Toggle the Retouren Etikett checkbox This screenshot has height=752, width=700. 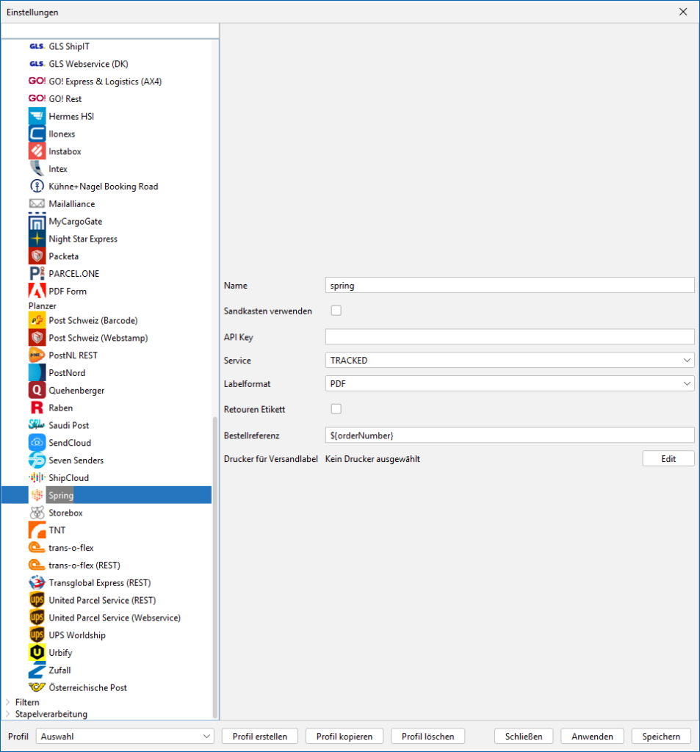pyautogui.click(x=336, y=409)
